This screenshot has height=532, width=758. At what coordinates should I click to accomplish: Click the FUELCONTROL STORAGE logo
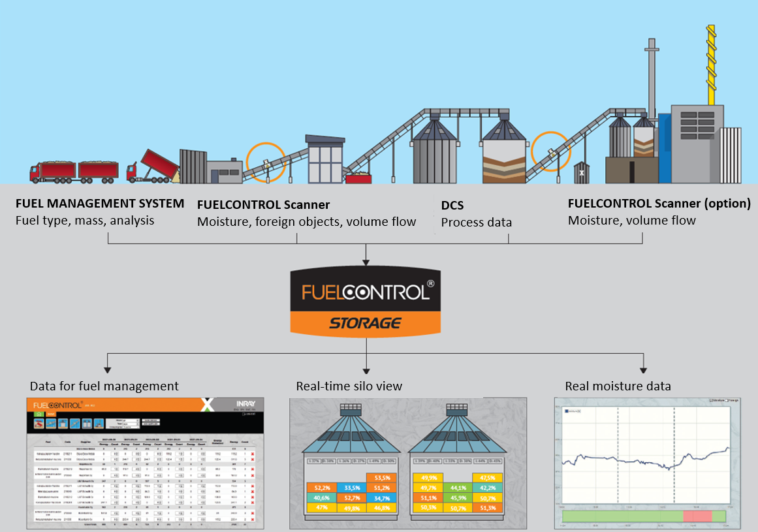[366, 301]
